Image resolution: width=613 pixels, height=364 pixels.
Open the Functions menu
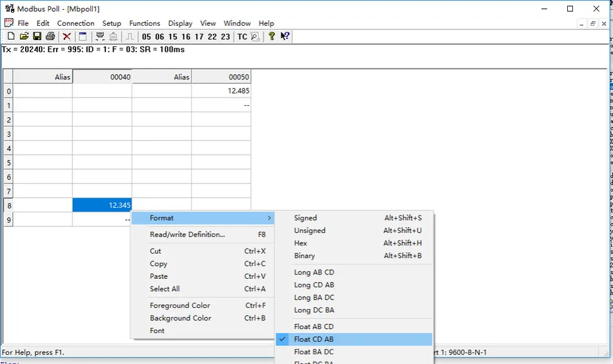[x=145, y=23]
